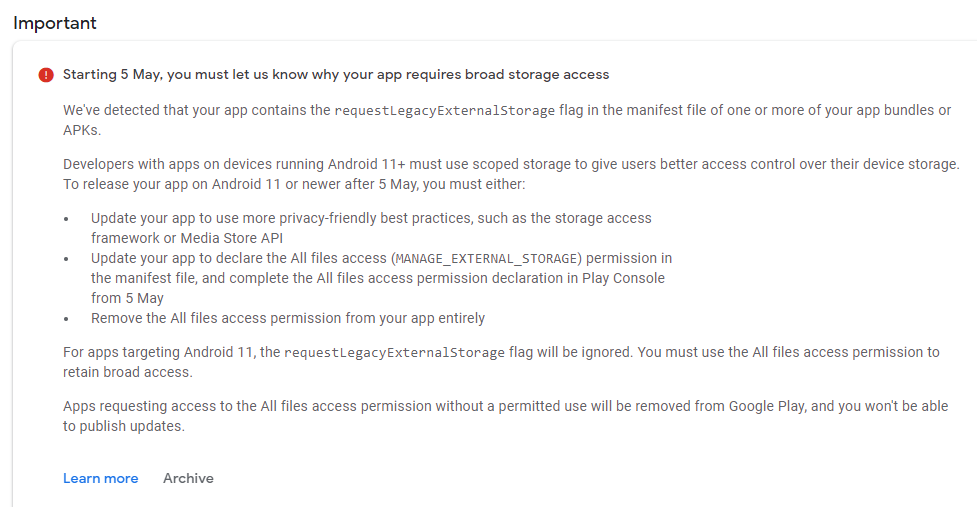Image resolution: width=977 pixels, height=507 pixels.
Task: Click the bullet about removing the permission entirely
Action: click(288, 318)
